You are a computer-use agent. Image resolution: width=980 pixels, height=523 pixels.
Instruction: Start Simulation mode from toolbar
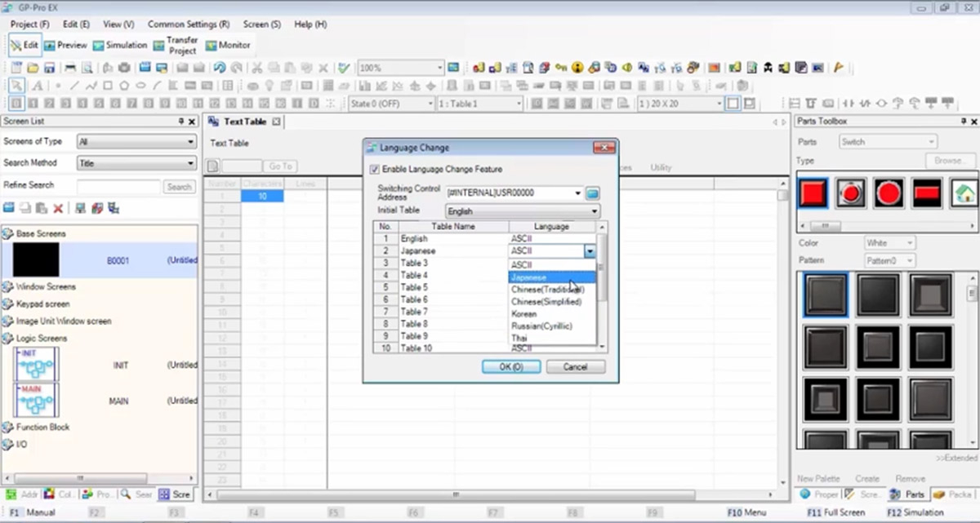119,46
